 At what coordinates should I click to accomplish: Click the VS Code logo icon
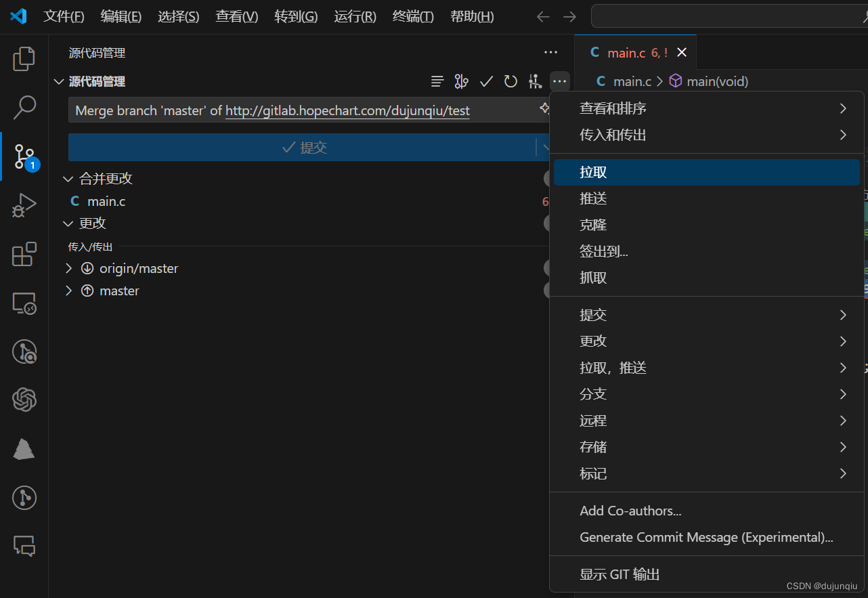[x=18, y=16]
